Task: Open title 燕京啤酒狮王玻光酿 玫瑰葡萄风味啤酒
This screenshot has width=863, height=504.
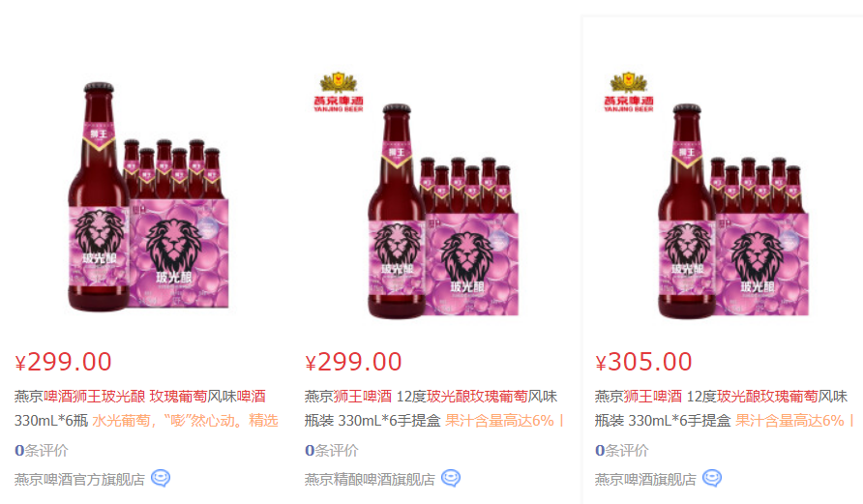Action: pos(140,397)
